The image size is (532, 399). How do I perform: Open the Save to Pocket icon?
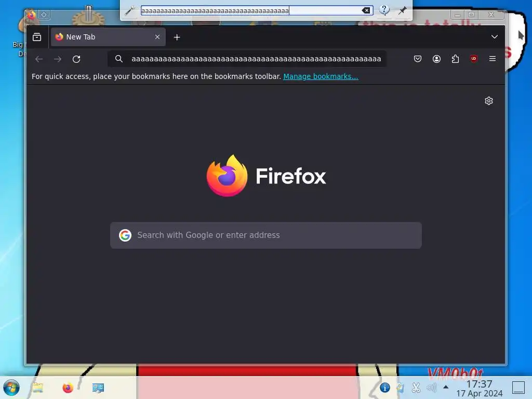pyautogui.click(x=418, y=59)
